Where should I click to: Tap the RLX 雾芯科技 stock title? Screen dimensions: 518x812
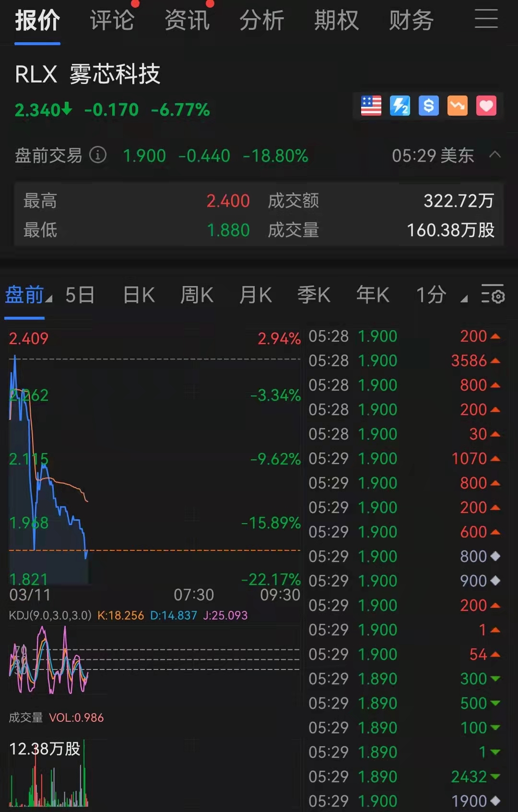(x=87, y=74)
